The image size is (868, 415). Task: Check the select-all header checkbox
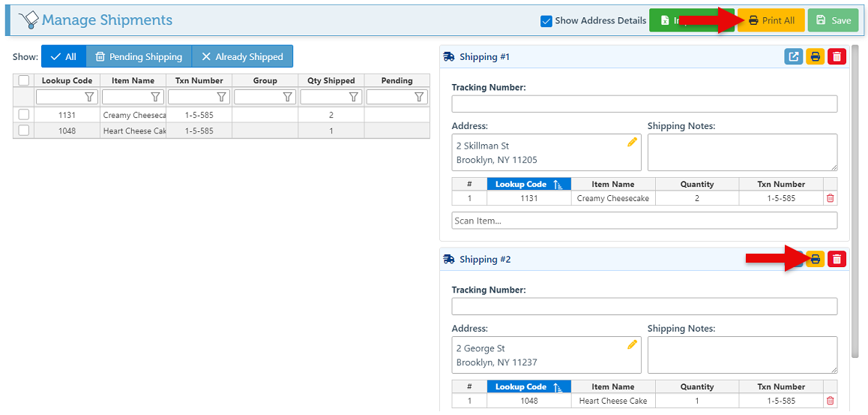tap(24, 81)
